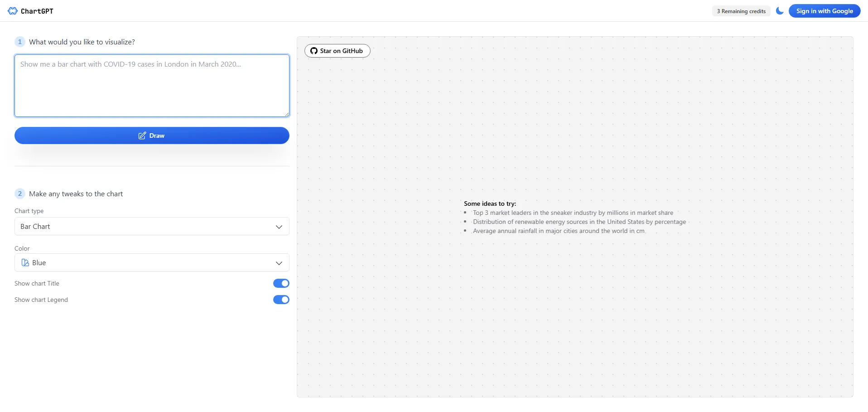
Task: Click the 3 Remaining credits badge
Action: pos(741,11)
